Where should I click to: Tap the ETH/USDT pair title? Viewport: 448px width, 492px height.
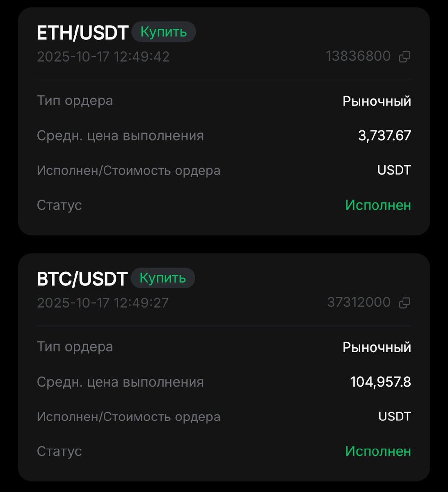tap(82, 33)
